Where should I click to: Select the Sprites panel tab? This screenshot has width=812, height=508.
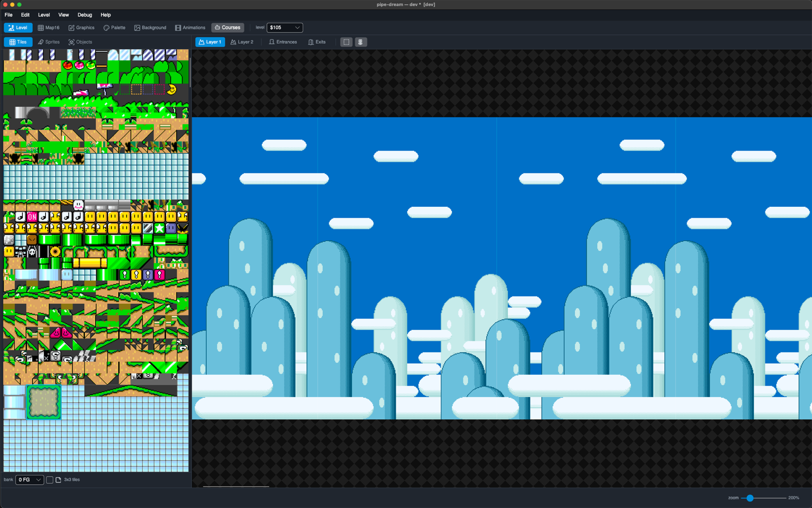(x=49, y=42)
